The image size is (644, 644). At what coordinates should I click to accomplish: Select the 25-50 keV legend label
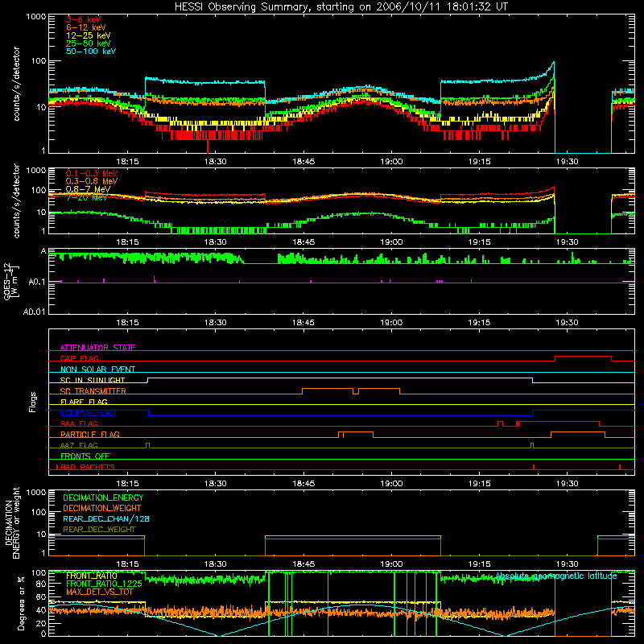tap(89, 43)
